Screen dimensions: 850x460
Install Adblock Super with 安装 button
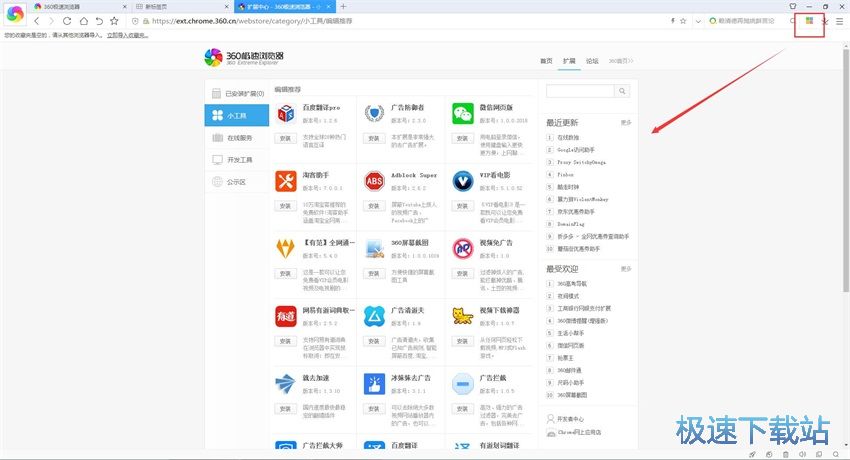(x=374, y=206)
